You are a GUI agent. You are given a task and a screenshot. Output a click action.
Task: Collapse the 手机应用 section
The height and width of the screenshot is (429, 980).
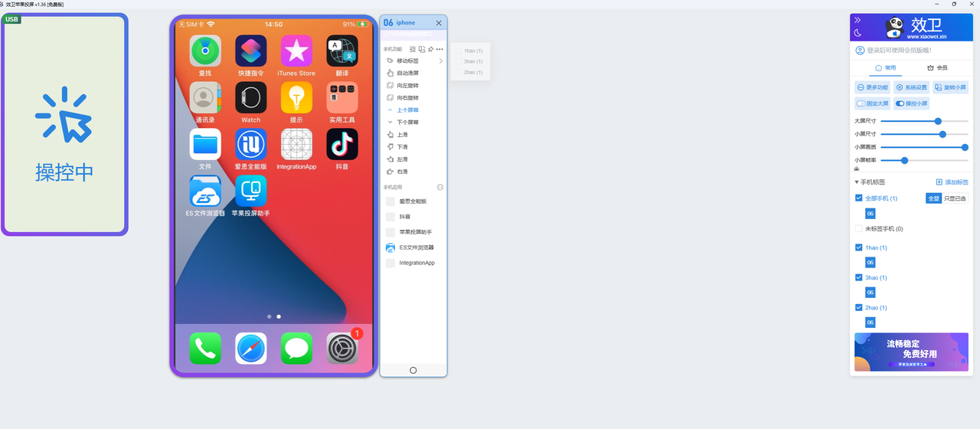click(440, 187)
